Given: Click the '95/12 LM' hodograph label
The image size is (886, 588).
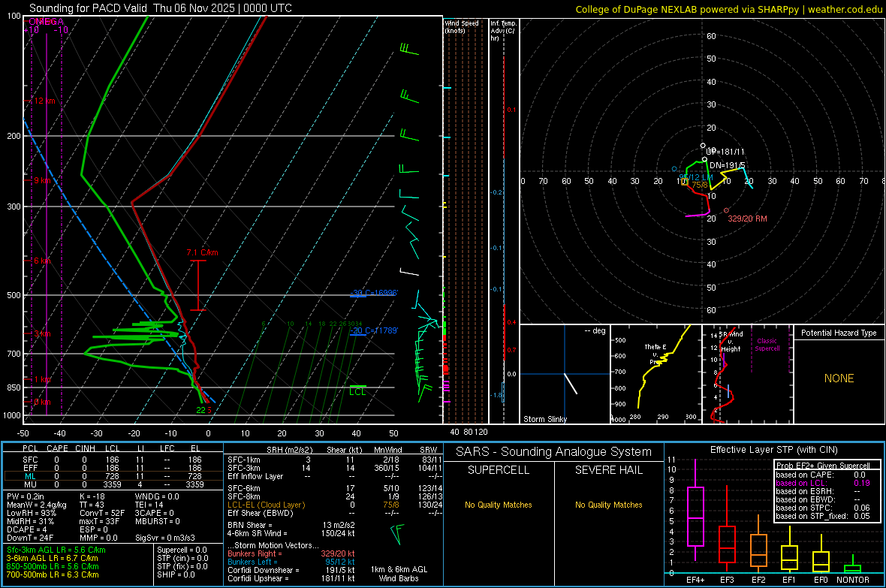Looking at the screenshot, I should [695, 177].
